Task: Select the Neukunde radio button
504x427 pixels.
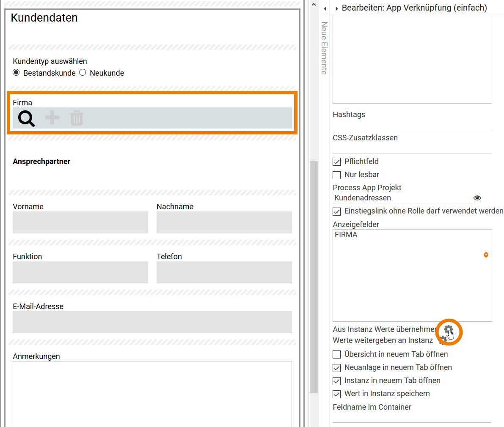Action: [x=83, y=72]
